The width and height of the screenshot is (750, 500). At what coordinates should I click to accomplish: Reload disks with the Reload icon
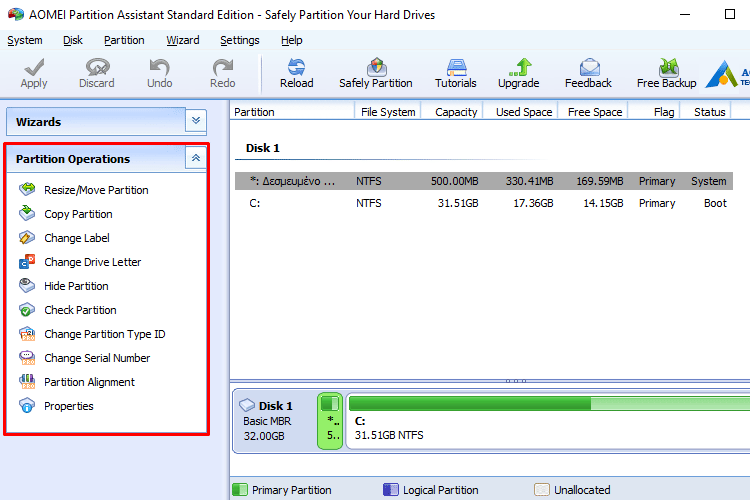[296, 67]
